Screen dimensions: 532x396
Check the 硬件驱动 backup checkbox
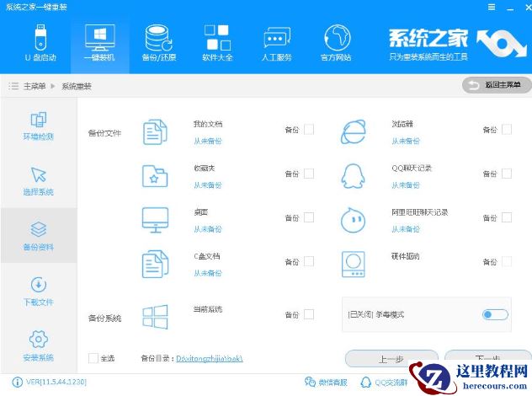507,261
